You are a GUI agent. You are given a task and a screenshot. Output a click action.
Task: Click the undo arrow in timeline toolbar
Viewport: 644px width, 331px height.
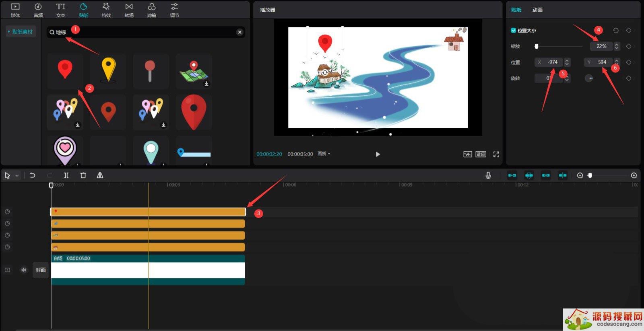(x=33, y=175)
